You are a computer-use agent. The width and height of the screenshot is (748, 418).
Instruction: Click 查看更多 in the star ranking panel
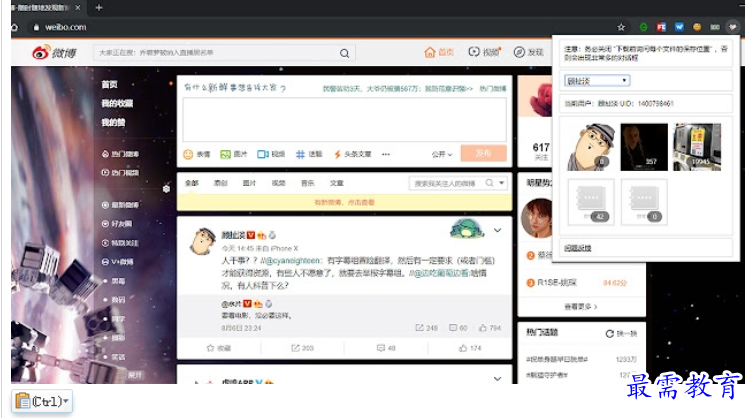point(581,307)
